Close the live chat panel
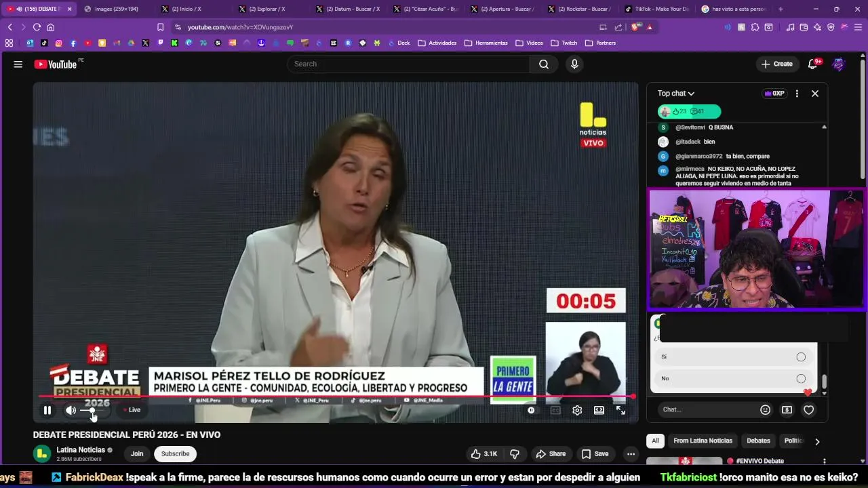The image size is (868, 488). point(815,94)
